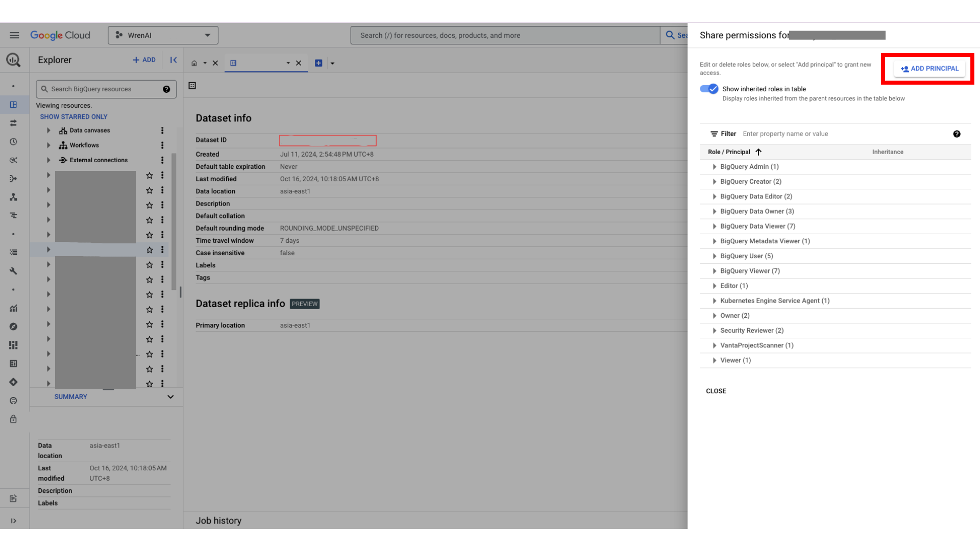Sort by Role / Principal arrow icon
The width and height of the screenshot is (980, 551).
[758, 152]
